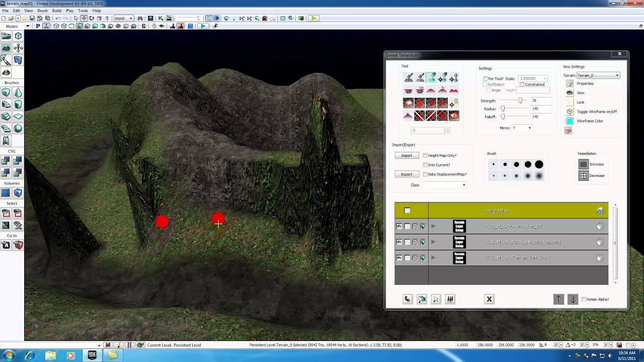Viewport: 644px width, 362px height.
Task: Click the decoration layer trees icon
Action: point(450,299)
